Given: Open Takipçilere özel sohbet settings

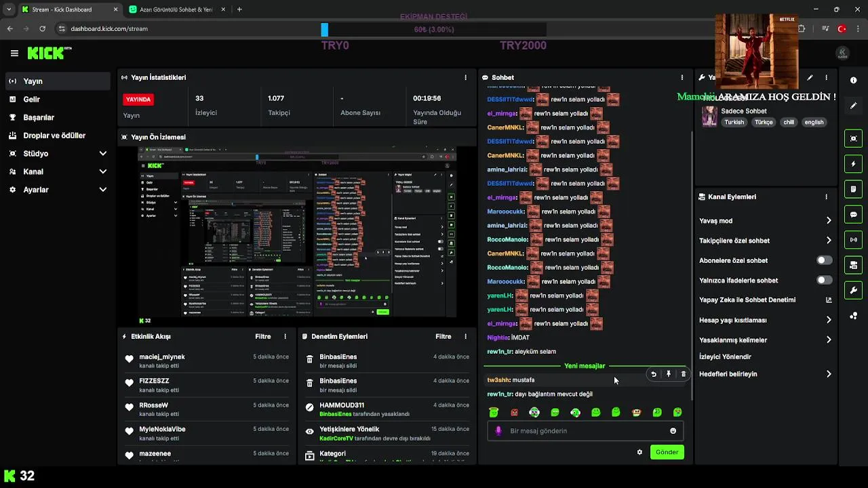Looking at the screenshot, I should pos(766,241).
